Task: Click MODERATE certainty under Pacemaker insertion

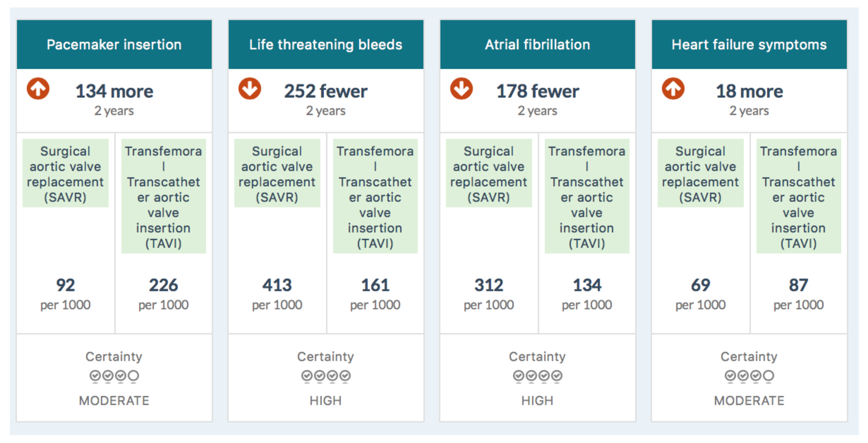Action: point(114,401)
